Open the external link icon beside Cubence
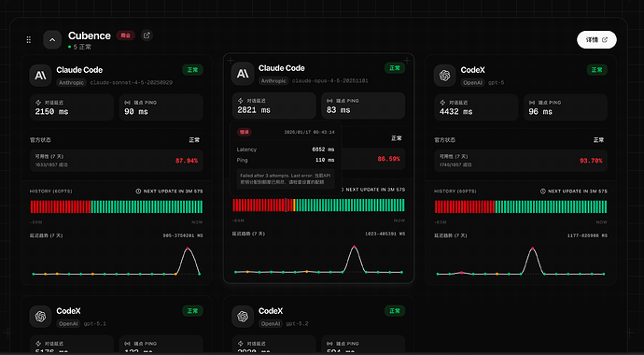 point(147,35)
